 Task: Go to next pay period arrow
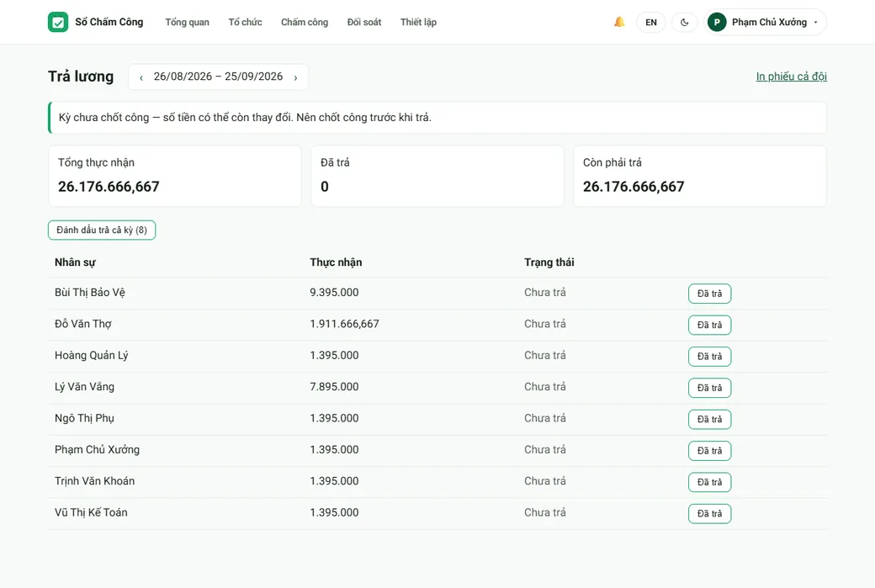295,77
